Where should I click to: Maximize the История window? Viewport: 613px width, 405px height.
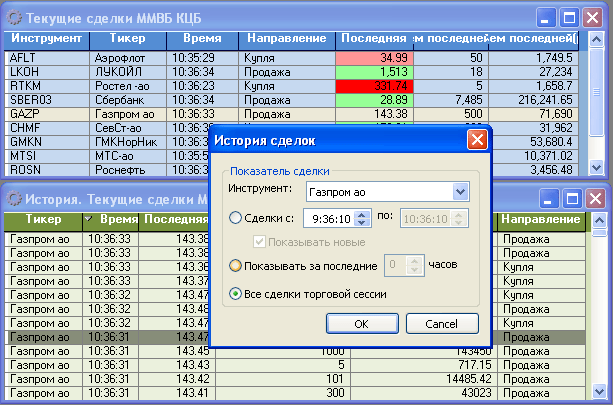point(572,199)
